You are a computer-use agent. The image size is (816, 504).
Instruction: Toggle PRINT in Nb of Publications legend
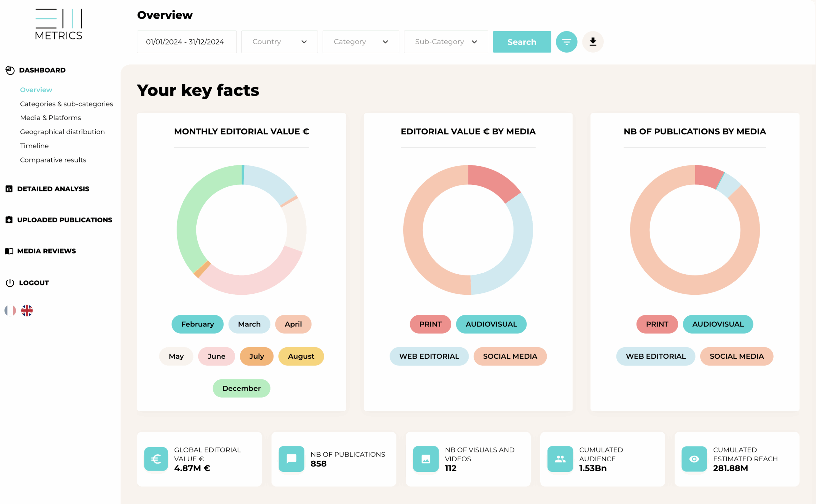pyautogui.click(x=657, y=324)
